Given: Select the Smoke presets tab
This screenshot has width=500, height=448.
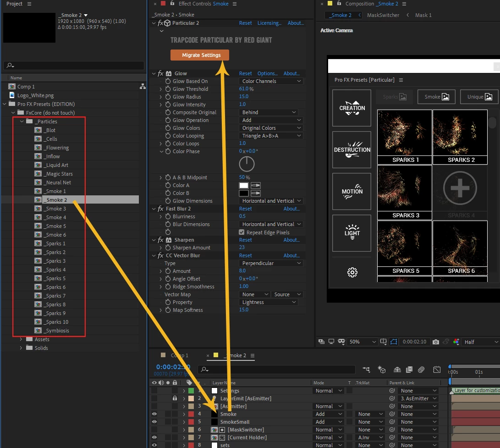Looking at the screenshot, I should 437,97.
